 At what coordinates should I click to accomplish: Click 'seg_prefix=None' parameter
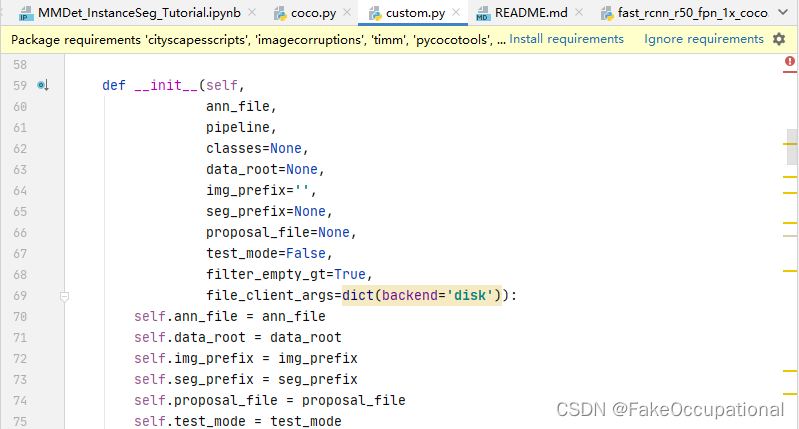tap(265, 211)
